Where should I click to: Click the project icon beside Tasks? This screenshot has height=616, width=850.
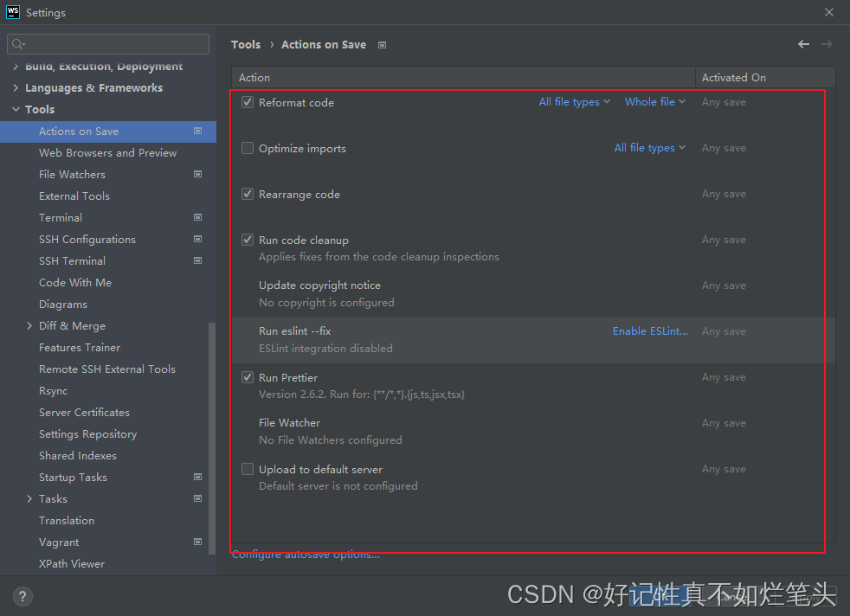click(x=198, y=499)
